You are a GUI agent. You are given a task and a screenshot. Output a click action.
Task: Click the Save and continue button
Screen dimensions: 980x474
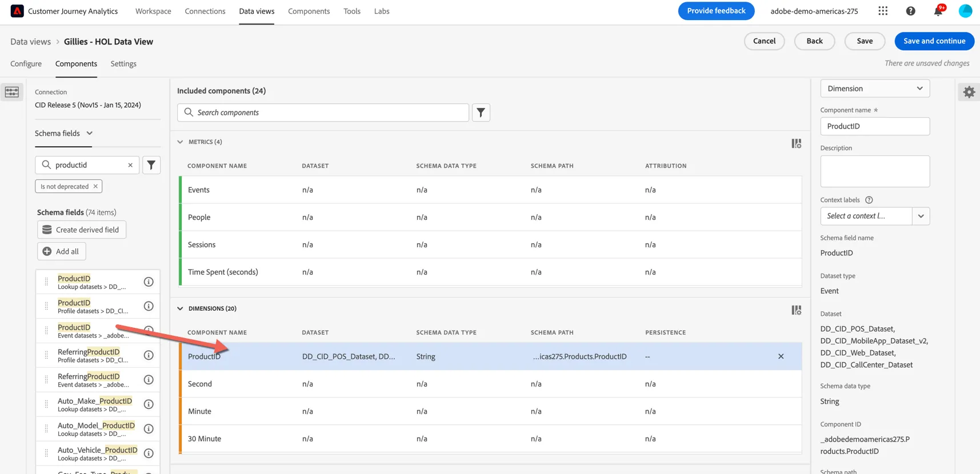[x=934, y=41]
